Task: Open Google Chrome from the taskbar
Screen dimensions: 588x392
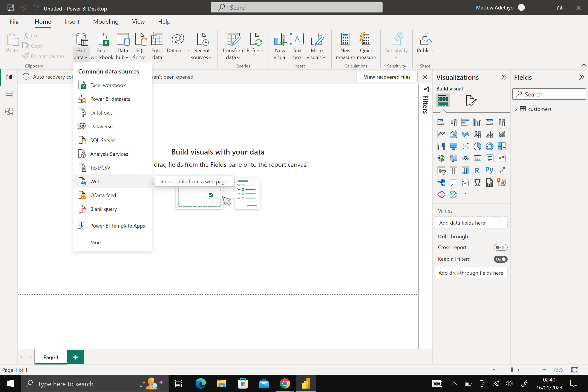Action: pyautogui.click(x=285, y=383)
